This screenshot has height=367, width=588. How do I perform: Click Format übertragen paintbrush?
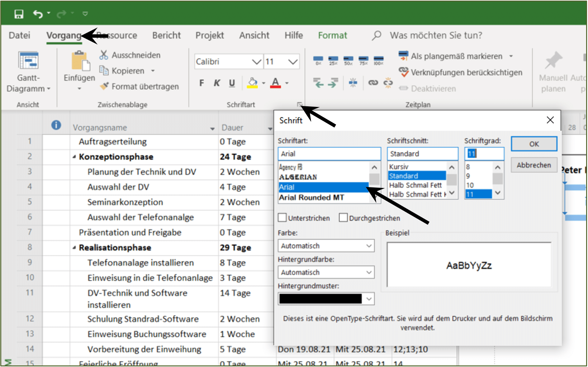pos(139,86)
